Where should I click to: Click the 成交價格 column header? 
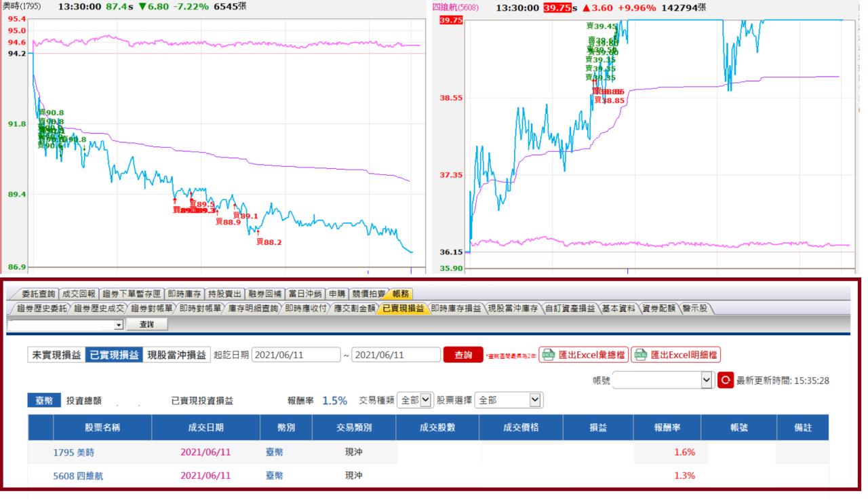tap(521, 427)
